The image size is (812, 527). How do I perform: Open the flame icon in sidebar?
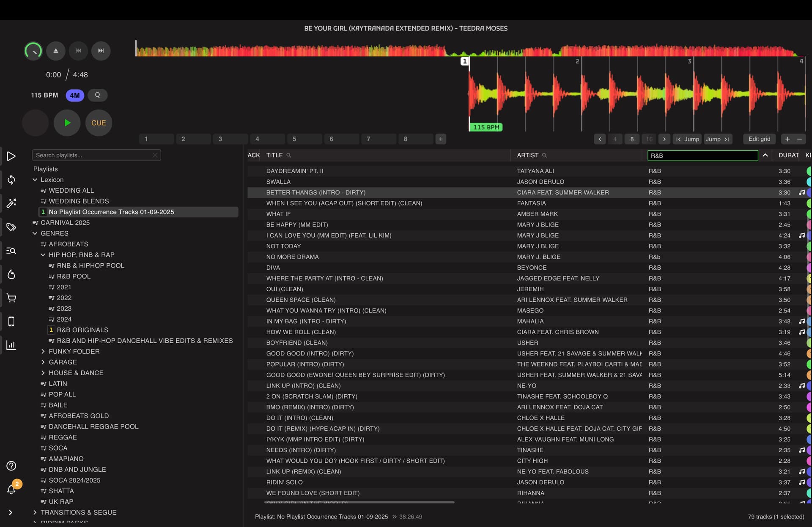(11, 275)
